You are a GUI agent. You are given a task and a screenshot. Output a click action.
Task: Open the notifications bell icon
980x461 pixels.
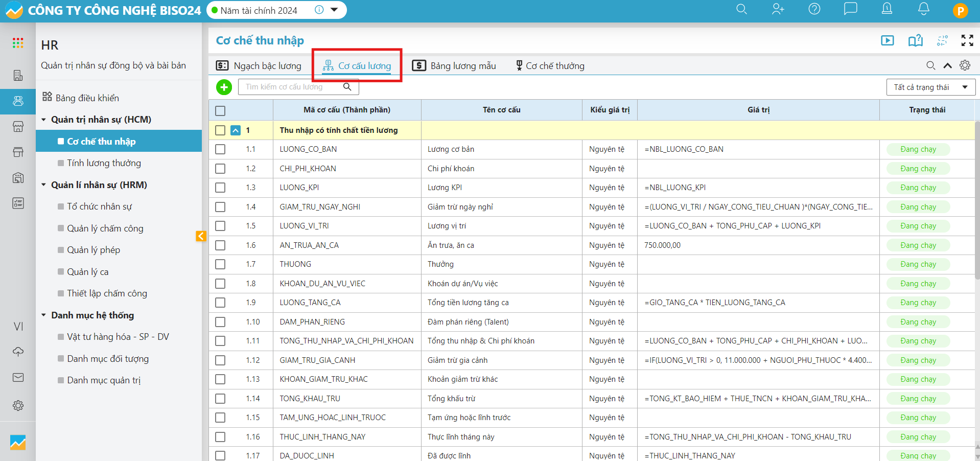pos(923,9)
